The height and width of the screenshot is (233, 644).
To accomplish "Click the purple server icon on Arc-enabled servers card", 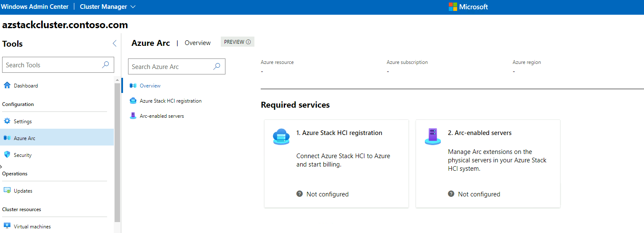I will click(x=433, y=137).
